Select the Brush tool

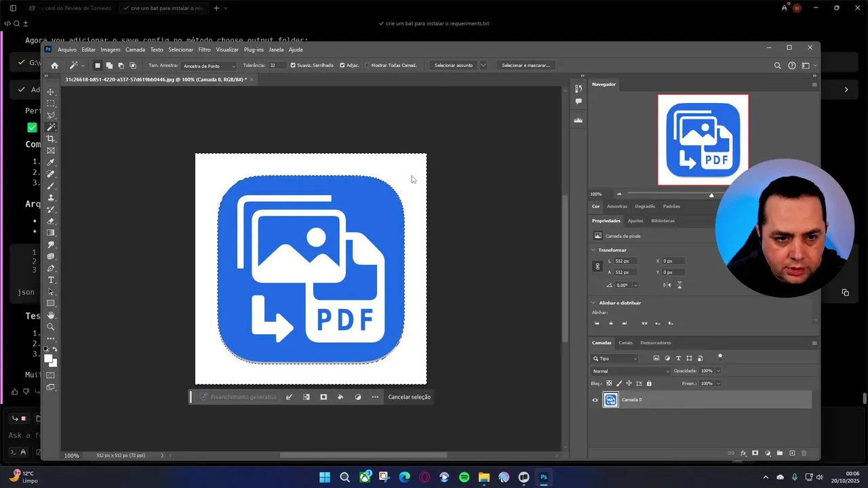click(51, 186)
